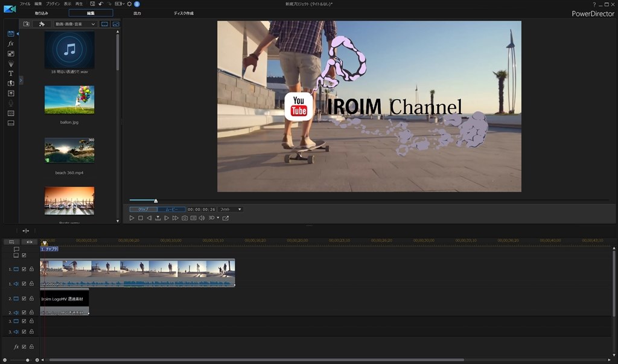Toggle audio track 3 enable checkbox

24,331
